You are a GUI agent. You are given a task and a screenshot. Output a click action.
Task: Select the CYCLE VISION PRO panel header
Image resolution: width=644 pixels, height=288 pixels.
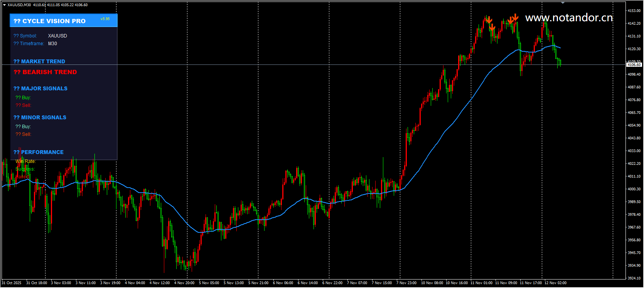[64, 21]
